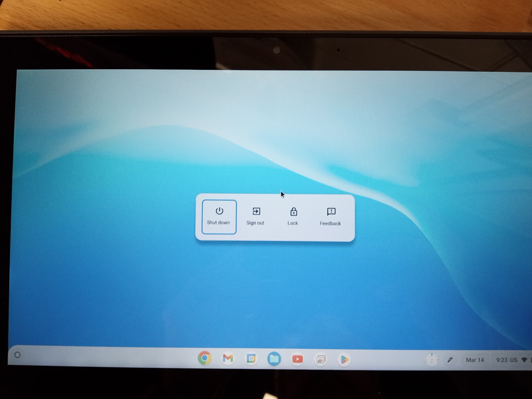Click the Wi-Fi status icon in tray
The width and height of the screenshot is (532, 399).
point(524,360)
